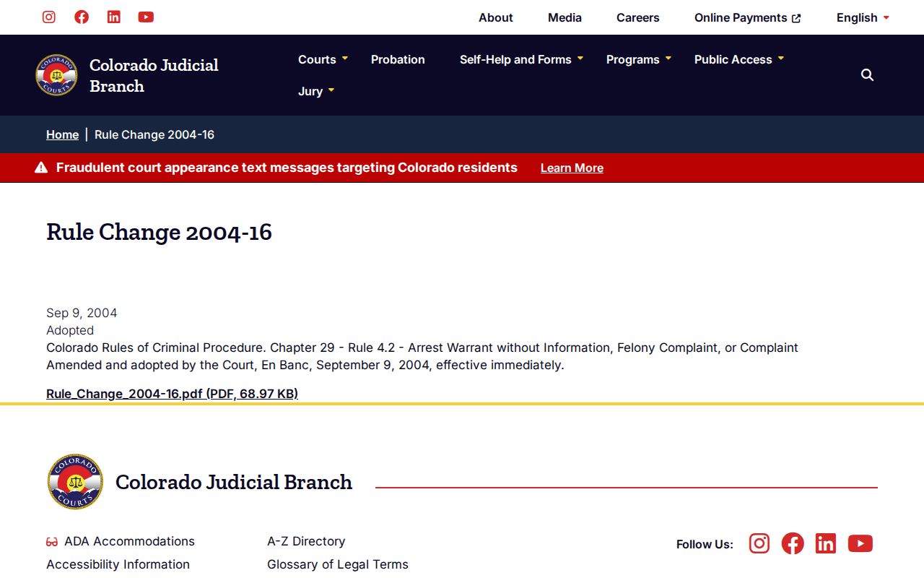Open the Probation menu item
Screen dimensions: 924x578
click(398, 59)
